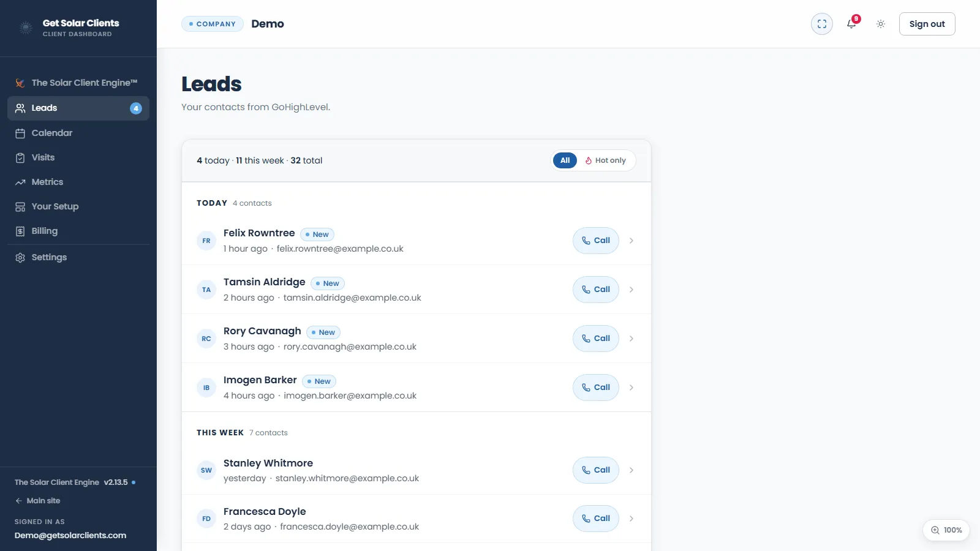Screen dimensions: 980x551
Task: Toggle fullscreen mode icon in header
Action: (x=822, y=24)
